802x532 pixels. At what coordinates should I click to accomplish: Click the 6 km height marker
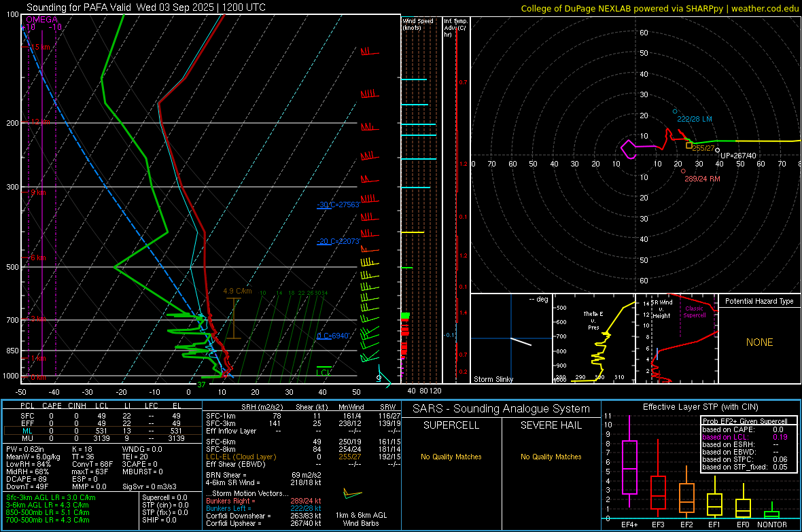[x=38, y=258]
